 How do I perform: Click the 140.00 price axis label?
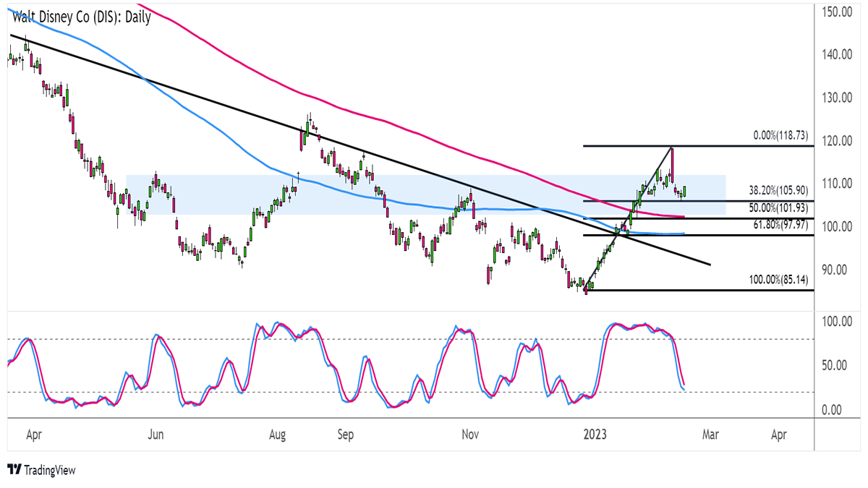(x=838, y=54)
